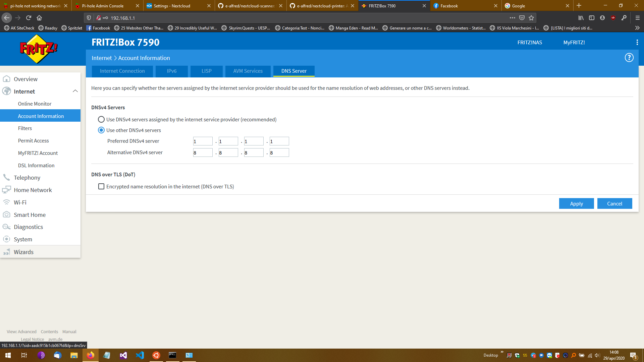Image resolution: width=644 pixels, height=362 pixels.
Task: Switch to the IPv6 tab
Action: 171,71
